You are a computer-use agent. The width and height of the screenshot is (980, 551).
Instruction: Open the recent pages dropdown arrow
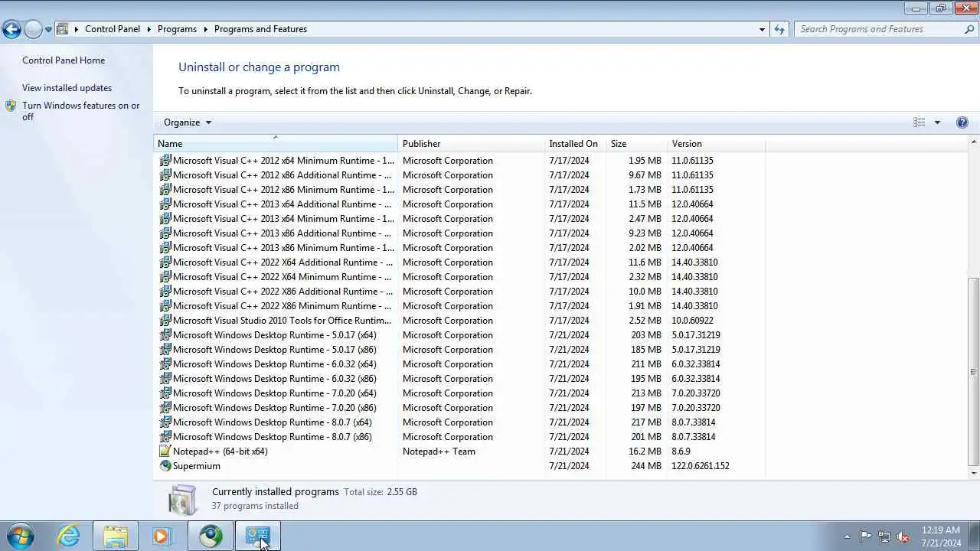48,30
